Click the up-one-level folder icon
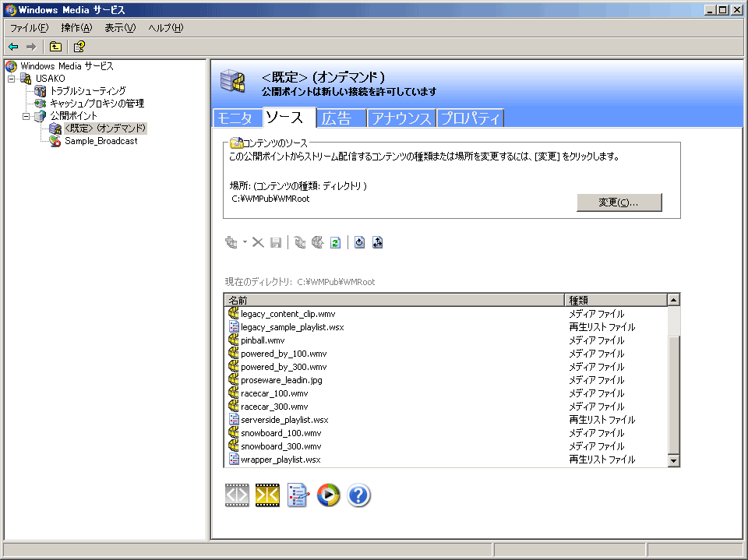 coord(56,47)
